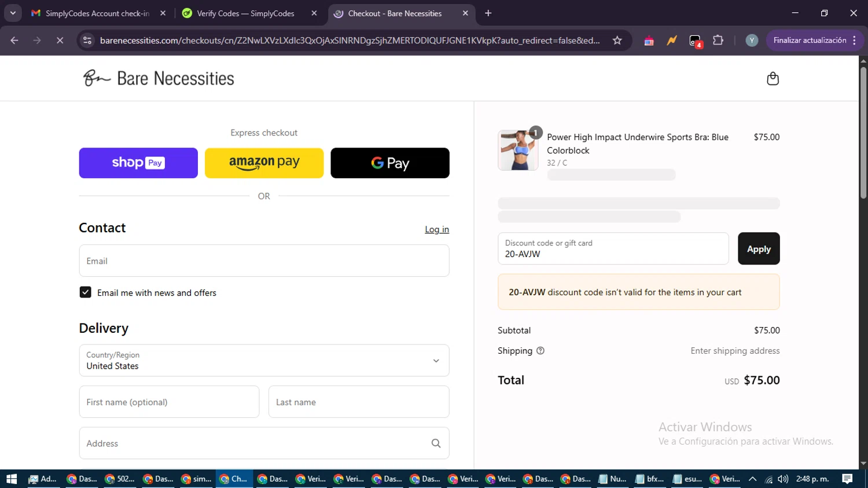Click the Discount code or gift card field
868x488 pixels.
(613, 249)
